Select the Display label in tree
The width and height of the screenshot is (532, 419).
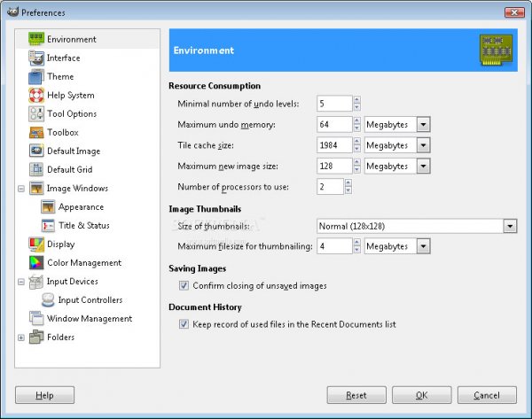(x=60, y=244)
